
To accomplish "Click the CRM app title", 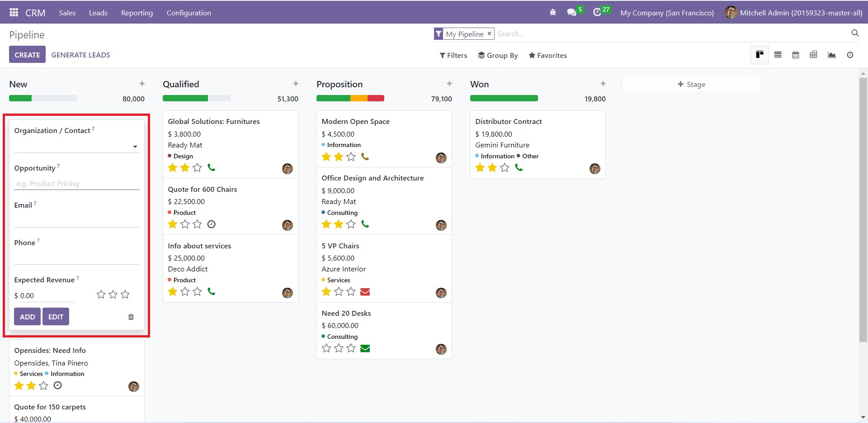I will coord(35,13).
